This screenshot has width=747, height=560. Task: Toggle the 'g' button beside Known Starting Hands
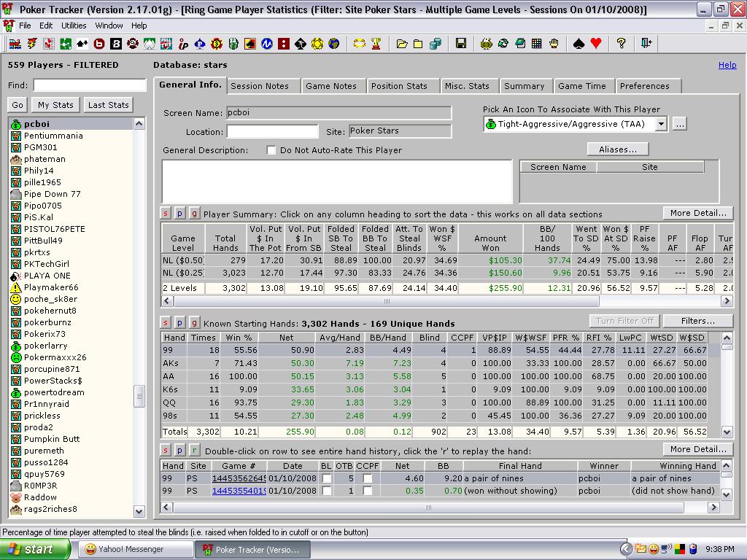pos(194,323)
